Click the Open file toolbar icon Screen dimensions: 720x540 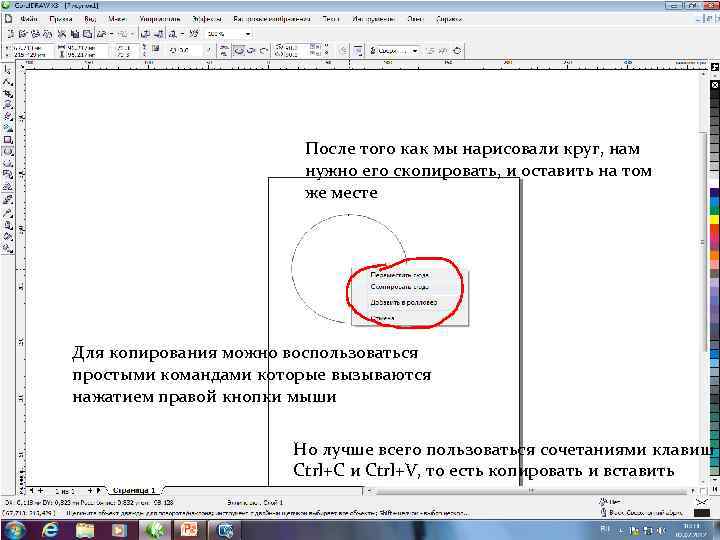click(23, 34)
